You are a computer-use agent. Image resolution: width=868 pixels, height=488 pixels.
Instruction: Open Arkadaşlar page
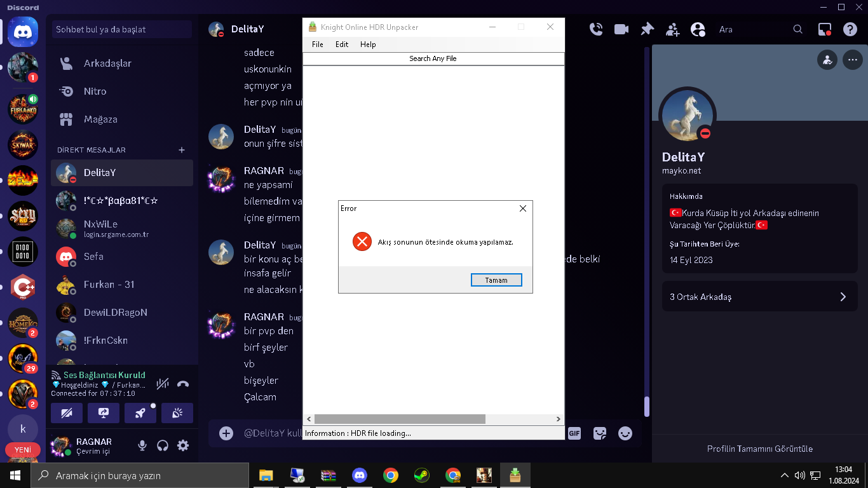122,64
